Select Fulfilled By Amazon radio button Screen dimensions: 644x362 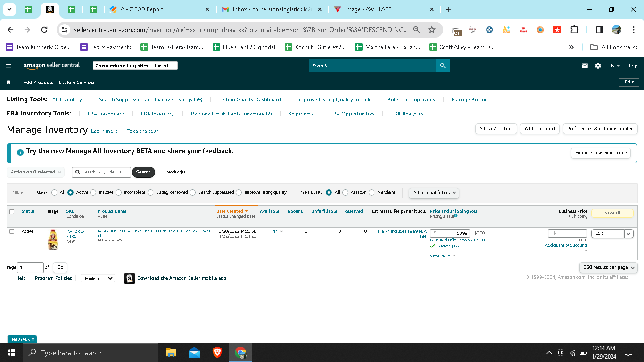coord(345,192)
